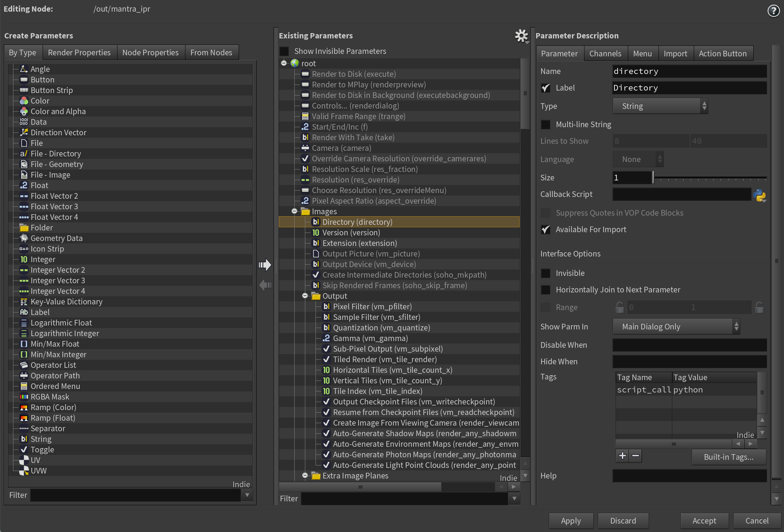Open the Show Parm In dropdown
Screen dimensions: 784x532
click(x=676, y=327)
